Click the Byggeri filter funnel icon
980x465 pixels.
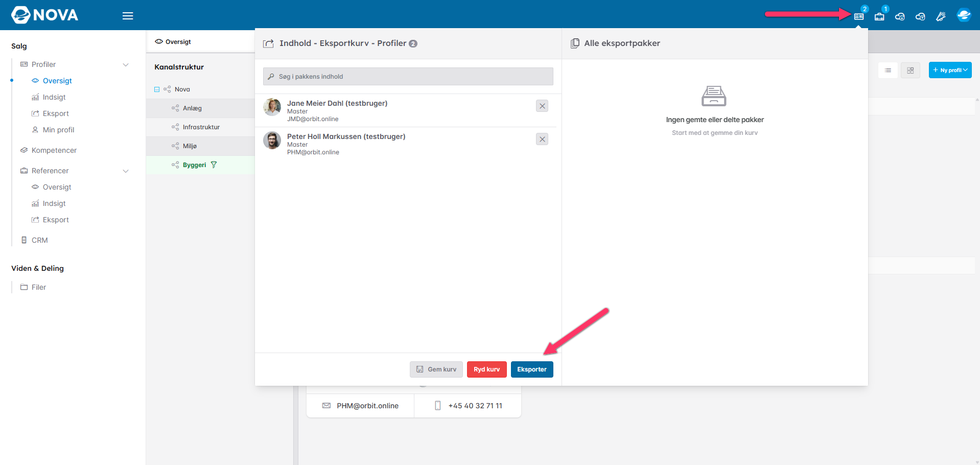tap(214, 165)
